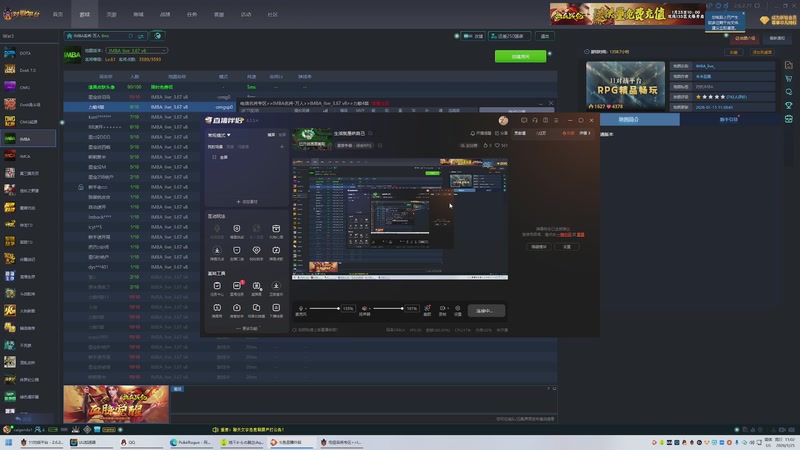The width and height of the screenshot is (800, 450).
Task: Click the chat bubble icon on the right edge
Action: [789, 92]
